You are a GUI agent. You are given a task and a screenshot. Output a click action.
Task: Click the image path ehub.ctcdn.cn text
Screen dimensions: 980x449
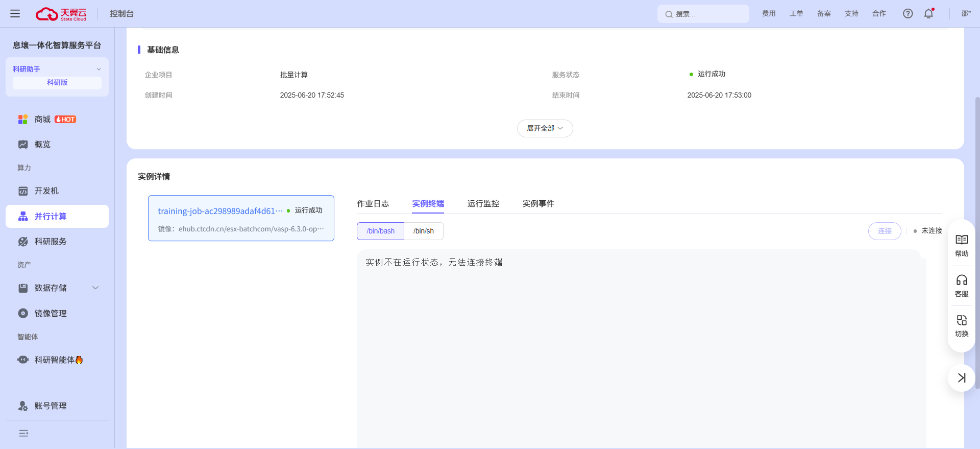click(251, 229)
